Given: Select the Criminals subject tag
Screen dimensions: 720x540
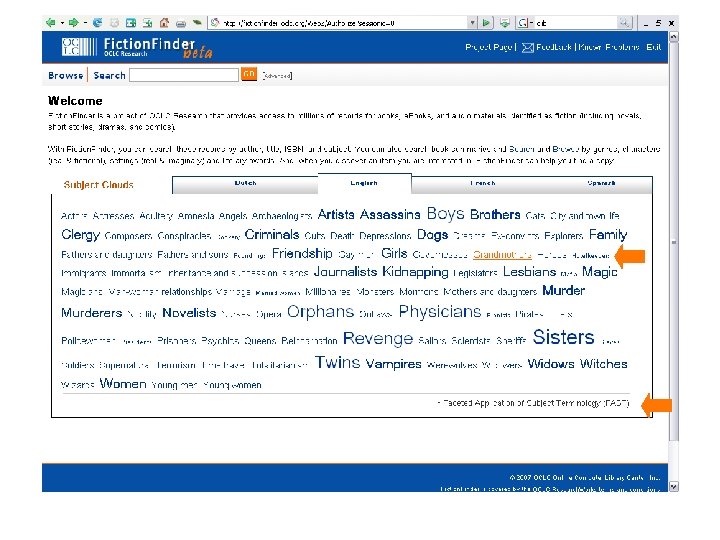Looking at the screenshot, I should tap(272, 235).
